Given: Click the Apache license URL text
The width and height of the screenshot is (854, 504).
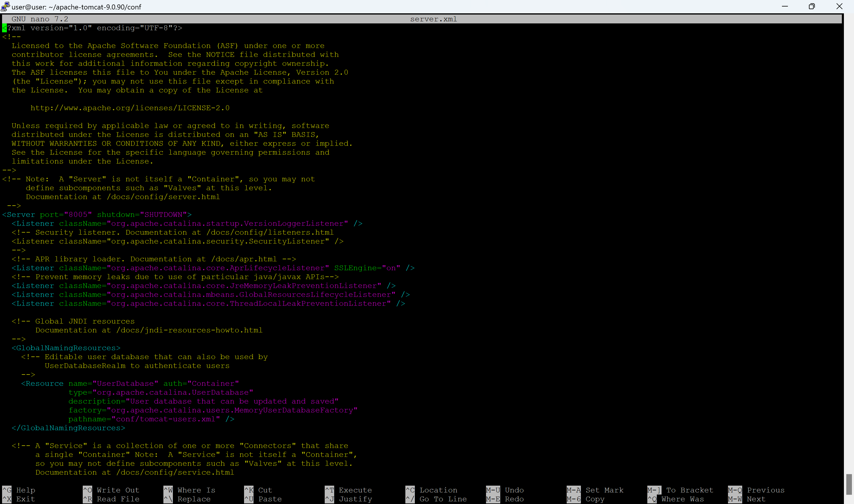Looking at the screenshot, I should click(x=130, y=108).
